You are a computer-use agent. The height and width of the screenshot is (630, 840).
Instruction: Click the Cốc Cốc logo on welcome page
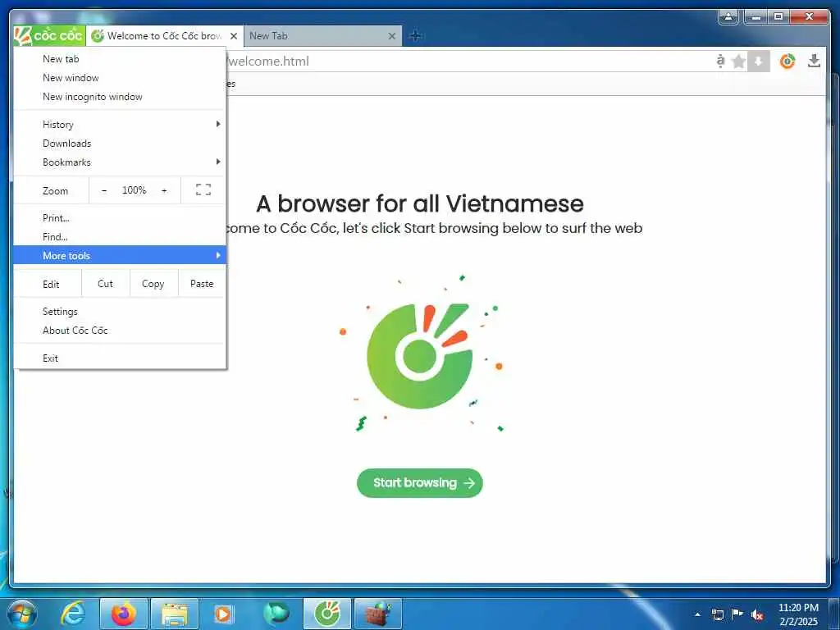(x=419, y=356)
